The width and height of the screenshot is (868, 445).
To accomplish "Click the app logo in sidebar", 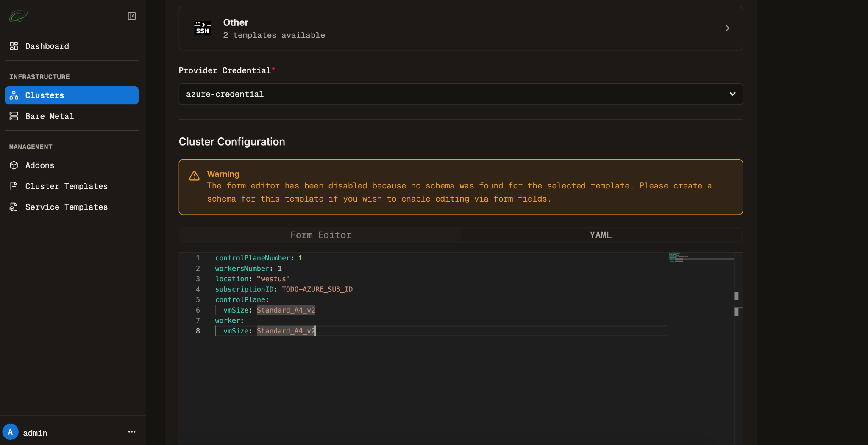I will pyautogui.click(x=18, y=16).
